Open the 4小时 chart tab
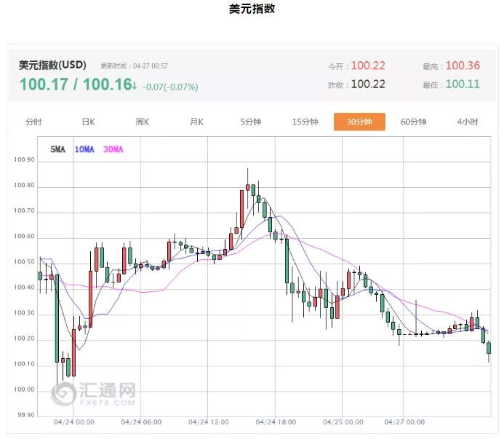 [x=468, y=122]
